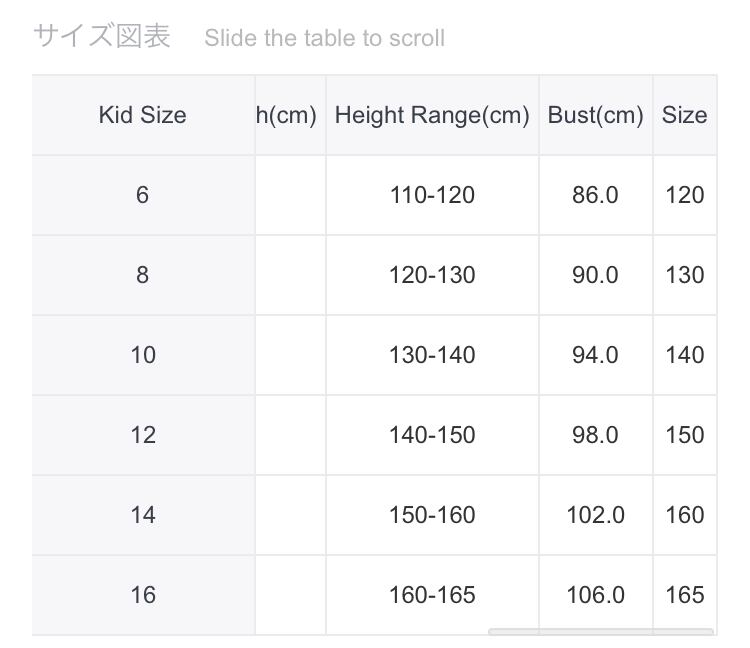Click the 106.0 bust value

coord(595,595)
